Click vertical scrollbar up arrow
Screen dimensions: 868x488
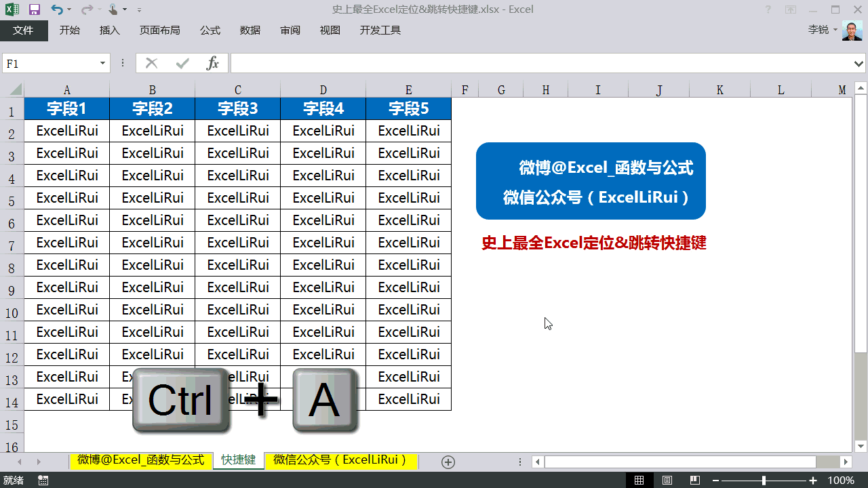861,89
